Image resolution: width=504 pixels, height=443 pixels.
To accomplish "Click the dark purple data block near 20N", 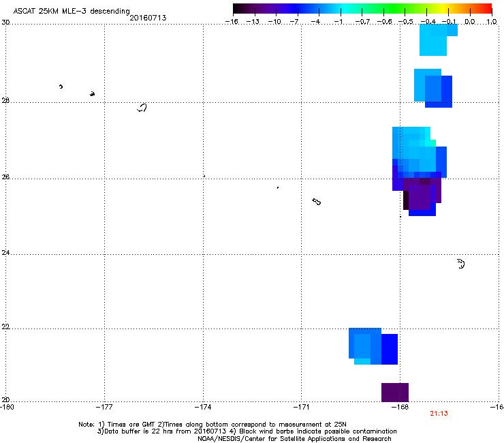I will (395, 392).
